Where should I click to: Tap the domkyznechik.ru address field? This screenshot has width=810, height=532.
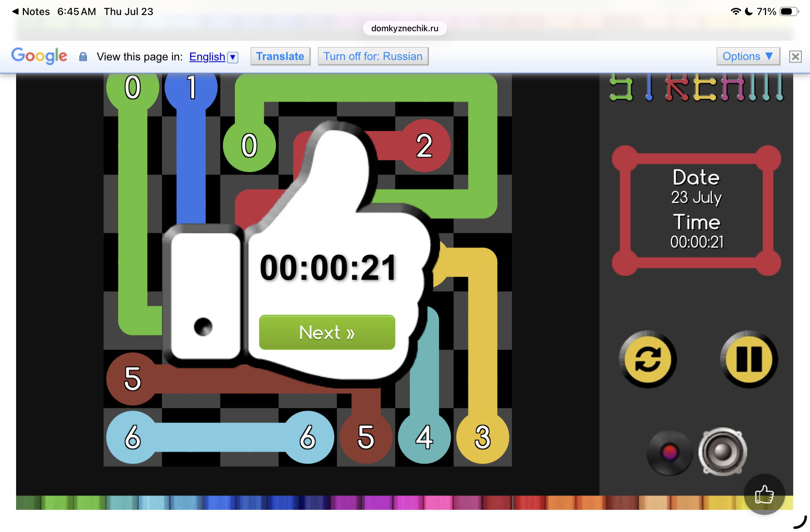point(405,28)
